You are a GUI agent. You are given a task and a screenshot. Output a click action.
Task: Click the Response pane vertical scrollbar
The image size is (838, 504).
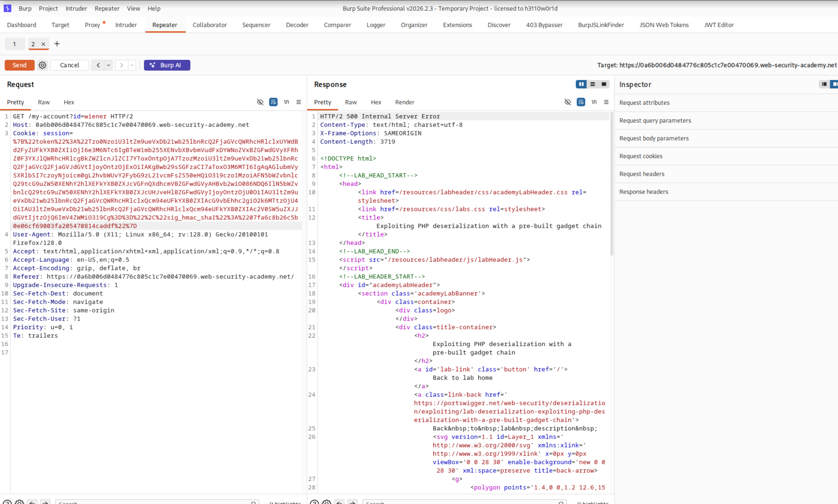[612, 184]
